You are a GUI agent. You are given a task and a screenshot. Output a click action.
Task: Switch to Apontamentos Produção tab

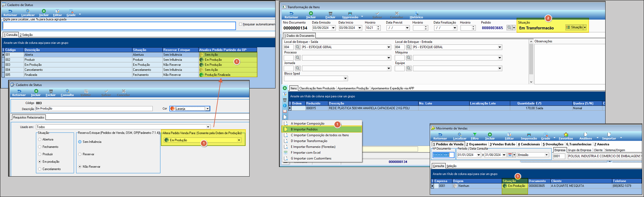[x=353, y=88]
